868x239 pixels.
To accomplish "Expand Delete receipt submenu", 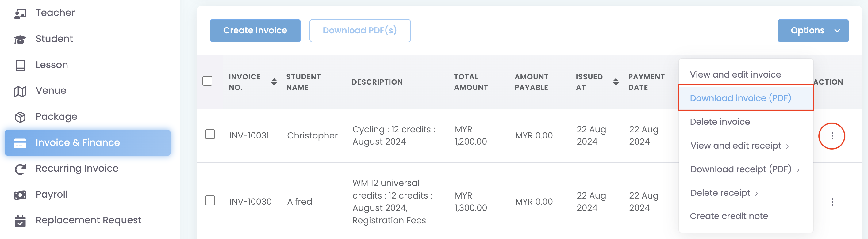I will coord(724,193).
